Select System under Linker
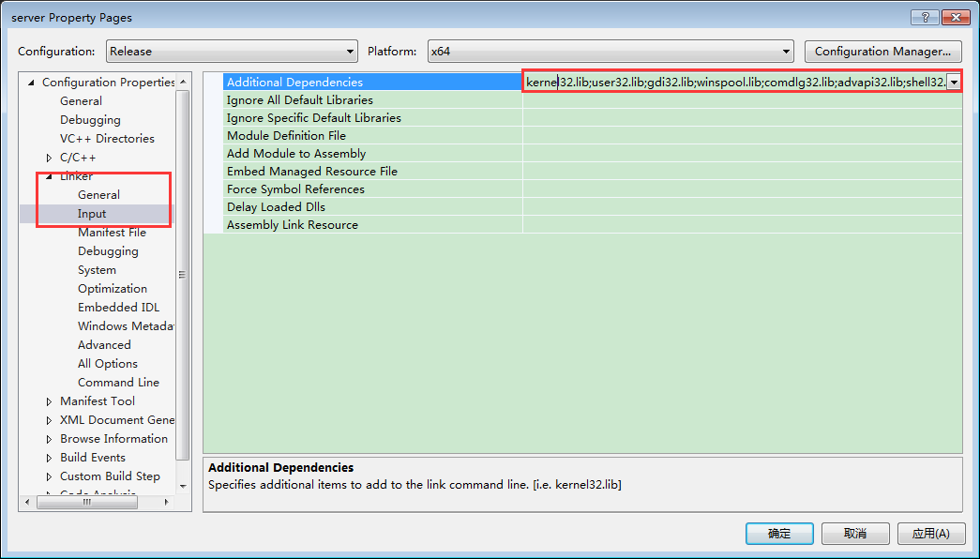This screenshot has width=980, height=559. (97, 269)
